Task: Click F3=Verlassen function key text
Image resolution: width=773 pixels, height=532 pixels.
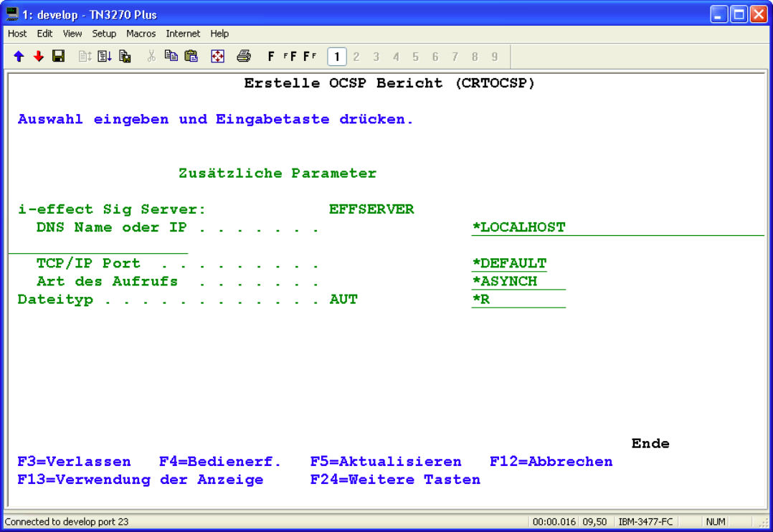Action: click(74, 462)
